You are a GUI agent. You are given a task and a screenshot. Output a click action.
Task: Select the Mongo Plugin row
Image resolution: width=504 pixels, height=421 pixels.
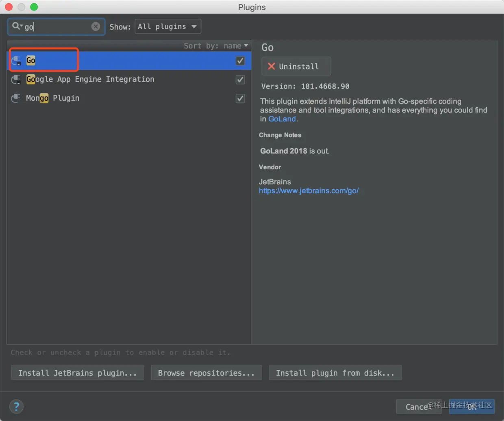coord(129,98)
